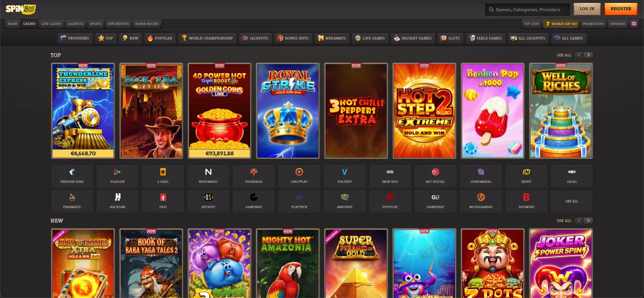Launch Bonbon Pop x1000 game

tap(492, 111)
